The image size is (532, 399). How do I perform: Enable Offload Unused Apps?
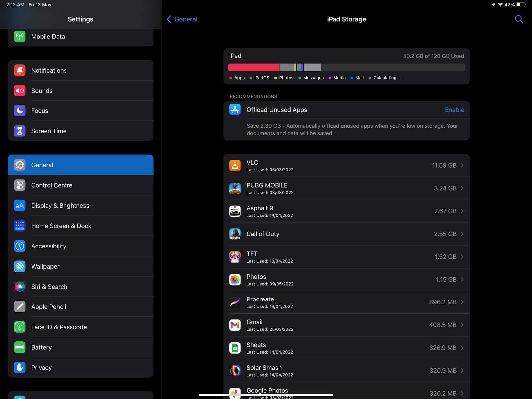454,110
